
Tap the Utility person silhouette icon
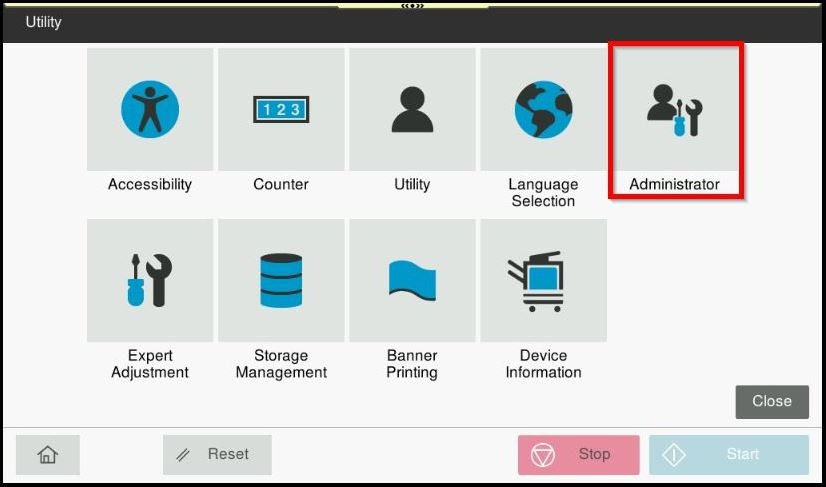click(412, 109)
